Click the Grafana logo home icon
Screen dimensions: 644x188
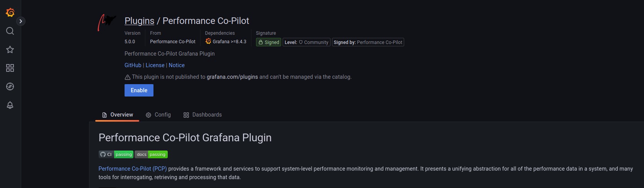pos(10,12)
